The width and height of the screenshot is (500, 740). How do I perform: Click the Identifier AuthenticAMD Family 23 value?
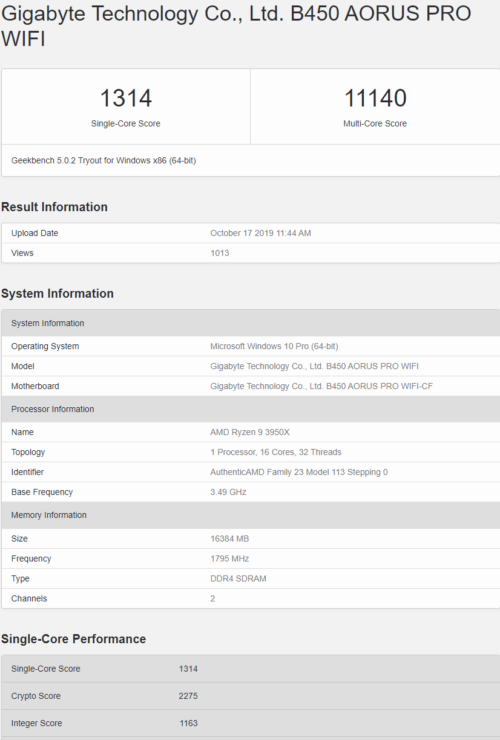[x=299, y=472]
